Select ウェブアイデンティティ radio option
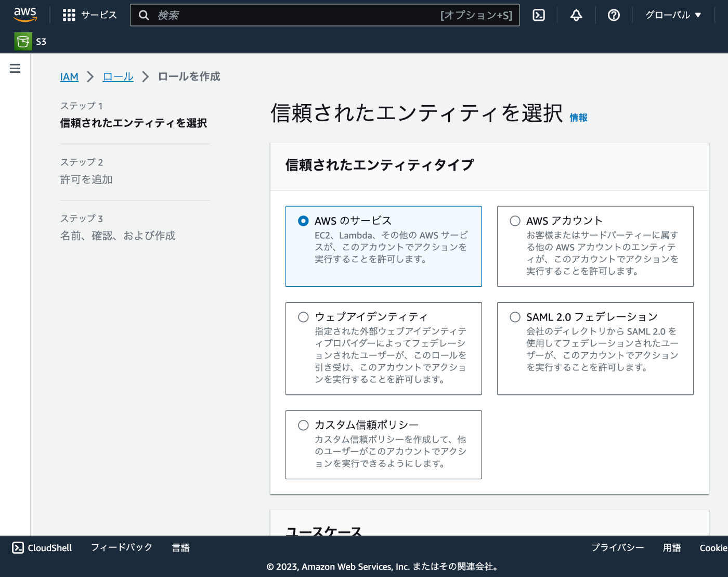Screen dimensions: 728x577 click(303, 317)
